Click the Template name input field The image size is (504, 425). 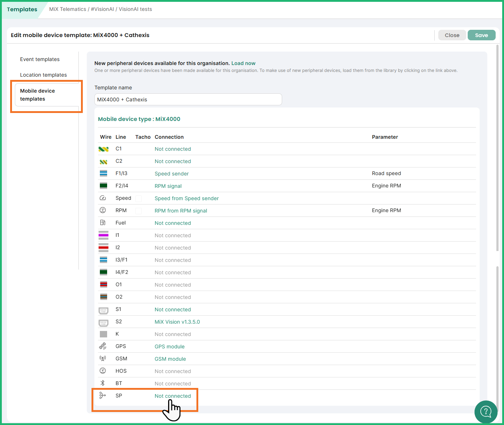pos(188,100)
